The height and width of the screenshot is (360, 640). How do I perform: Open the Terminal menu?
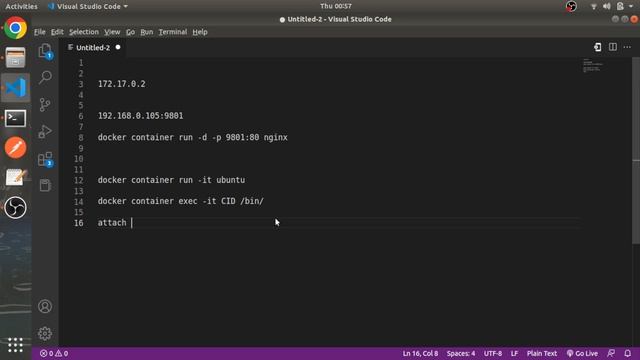[x=173, y=32]
